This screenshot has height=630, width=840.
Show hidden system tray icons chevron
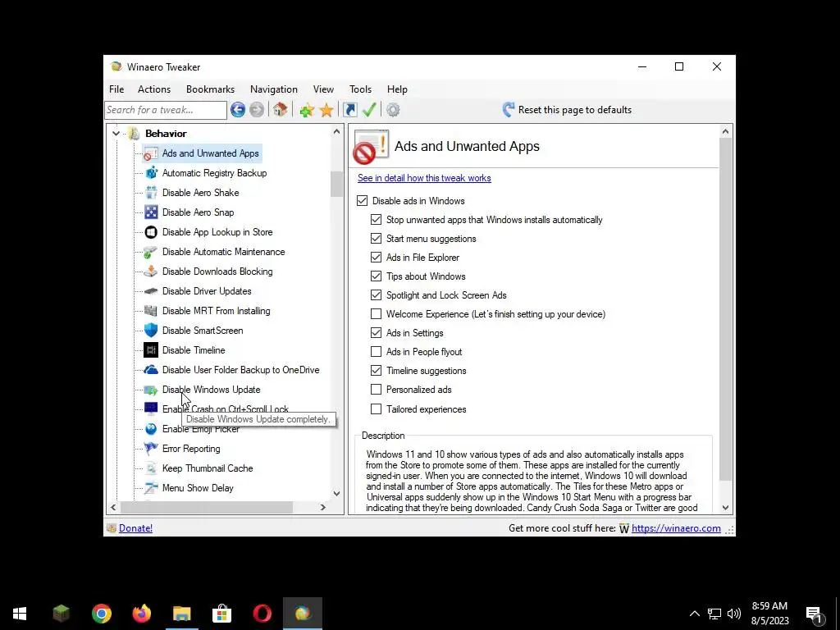pos(694,614)
